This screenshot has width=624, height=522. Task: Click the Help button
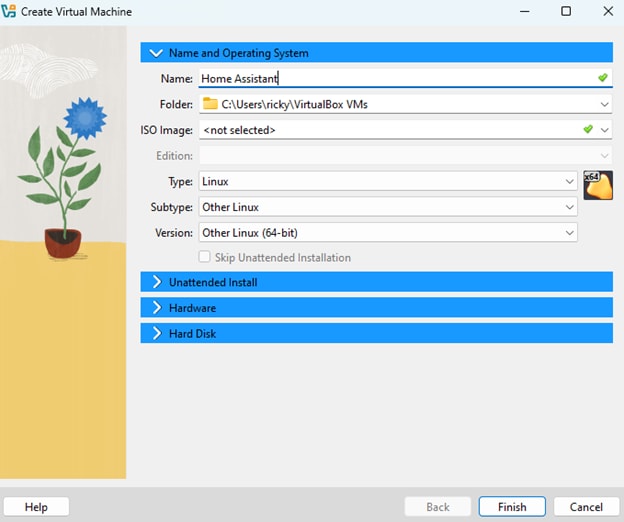(36, 506)
